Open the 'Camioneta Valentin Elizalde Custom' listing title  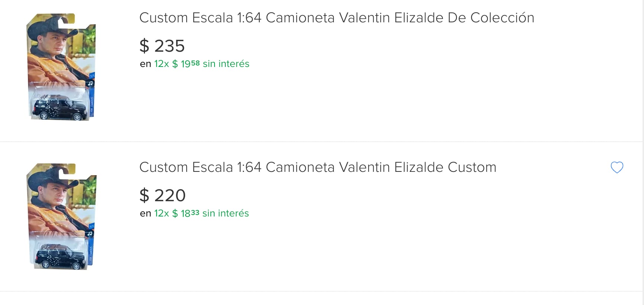[x=318, y=167]
